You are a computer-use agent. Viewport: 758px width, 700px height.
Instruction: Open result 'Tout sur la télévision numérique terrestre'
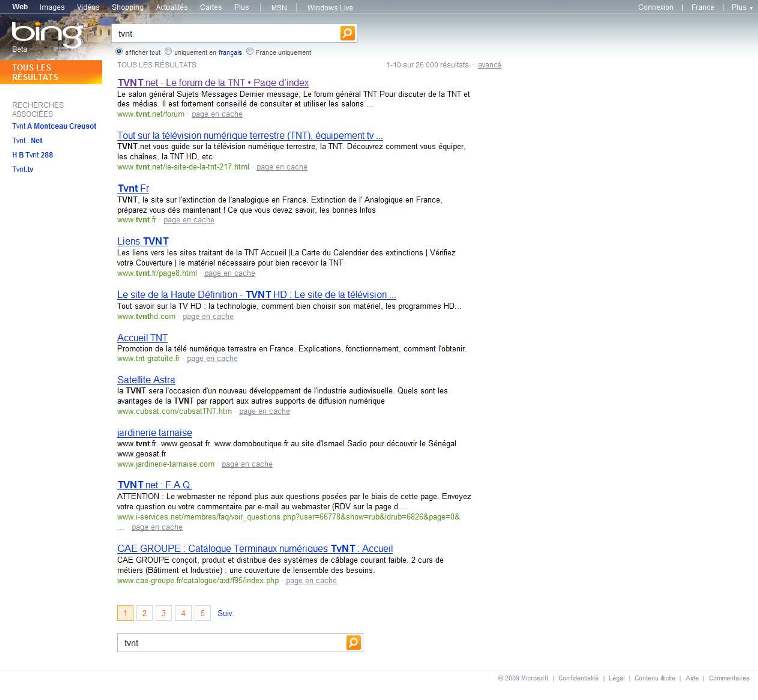[x=250, y=135]
